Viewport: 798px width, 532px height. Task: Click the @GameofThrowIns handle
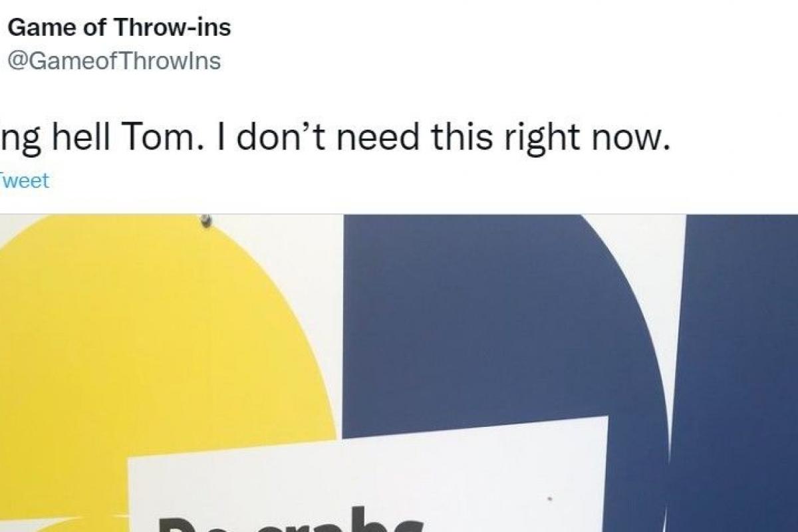[113, 61]
